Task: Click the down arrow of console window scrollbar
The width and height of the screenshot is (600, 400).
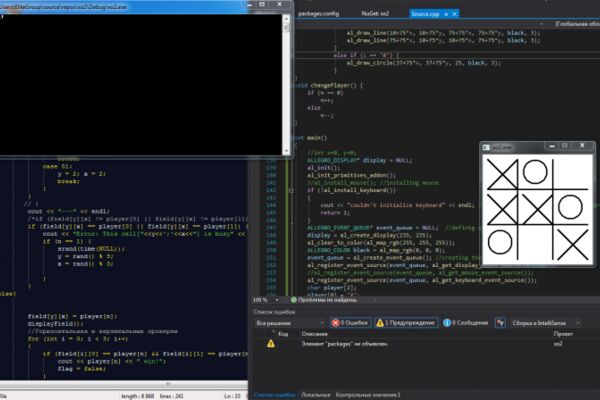Action: [286, 151]
